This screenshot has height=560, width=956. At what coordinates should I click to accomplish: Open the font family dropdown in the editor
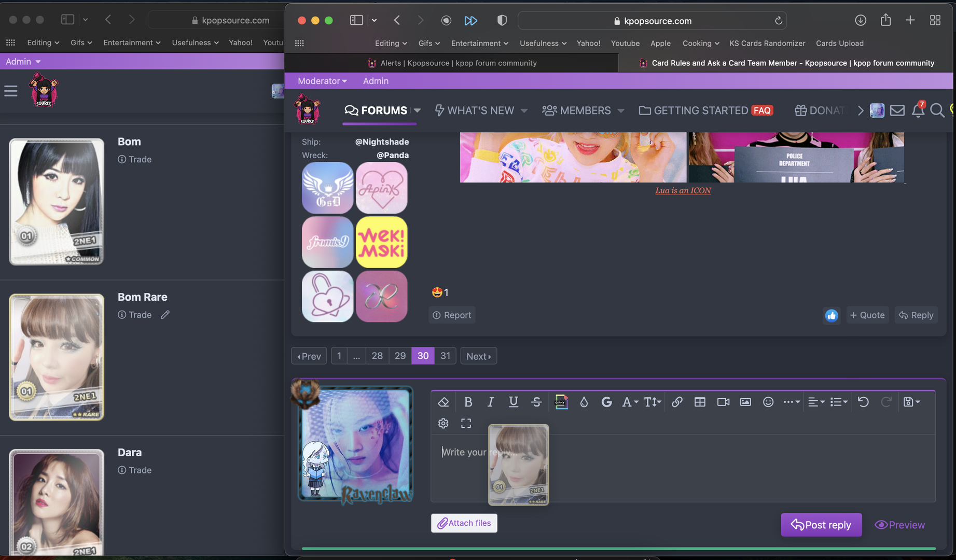tap(630, 402)
